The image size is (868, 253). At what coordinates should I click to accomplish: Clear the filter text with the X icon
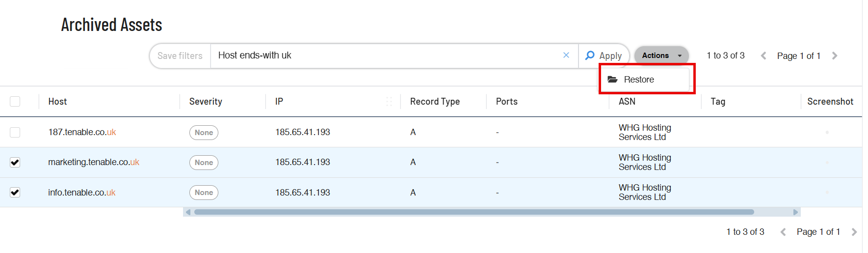pyautogui.click(x=566, y=55)
